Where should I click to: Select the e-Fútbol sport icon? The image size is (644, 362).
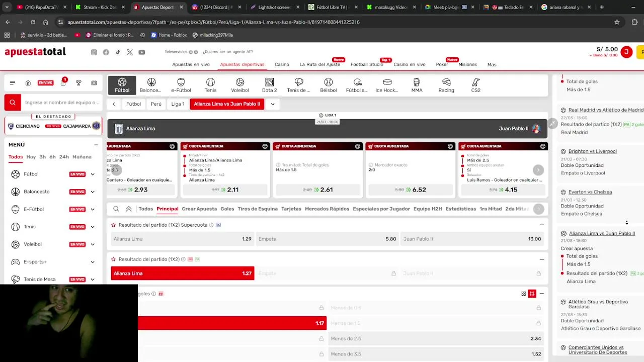click(181, 85)
